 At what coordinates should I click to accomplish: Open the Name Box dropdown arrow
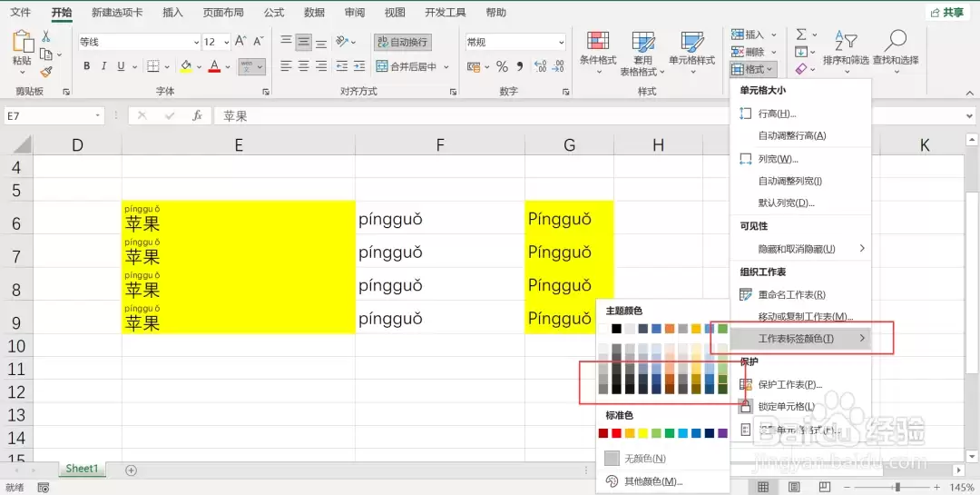pyautogui.click(x=97, y=115)
